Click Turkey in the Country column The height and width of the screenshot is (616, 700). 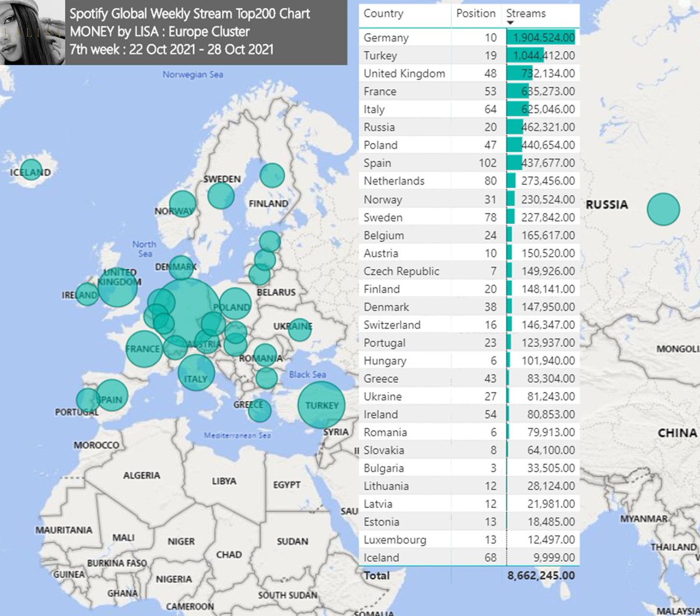tap(380, 55)
